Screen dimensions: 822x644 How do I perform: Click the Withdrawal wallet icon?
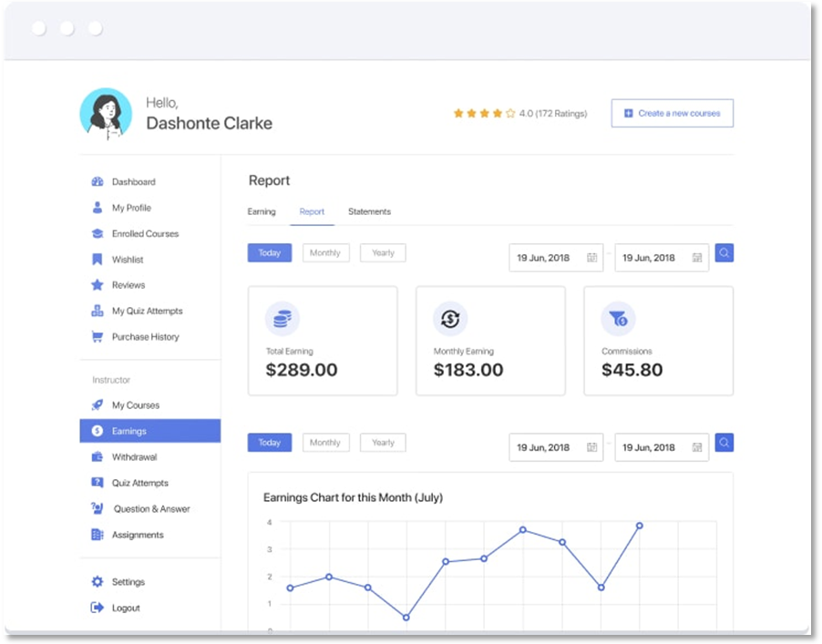point(97,457)
